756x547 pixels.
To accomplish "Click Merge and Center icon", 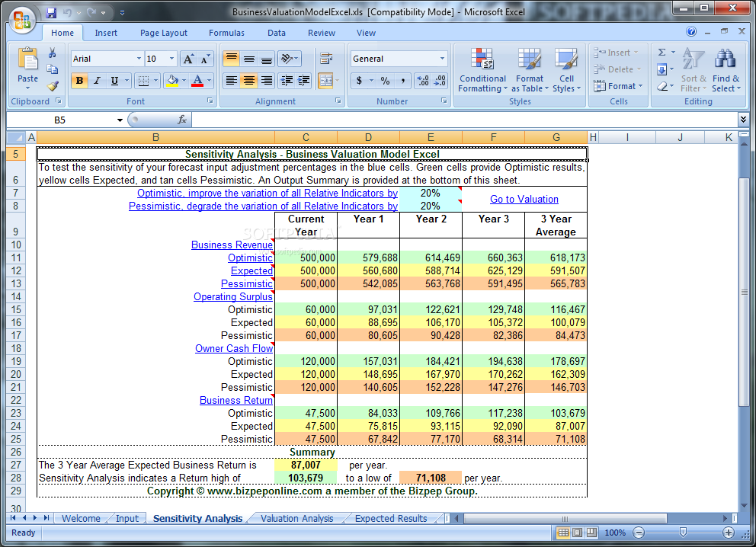I will pos(326,81).
